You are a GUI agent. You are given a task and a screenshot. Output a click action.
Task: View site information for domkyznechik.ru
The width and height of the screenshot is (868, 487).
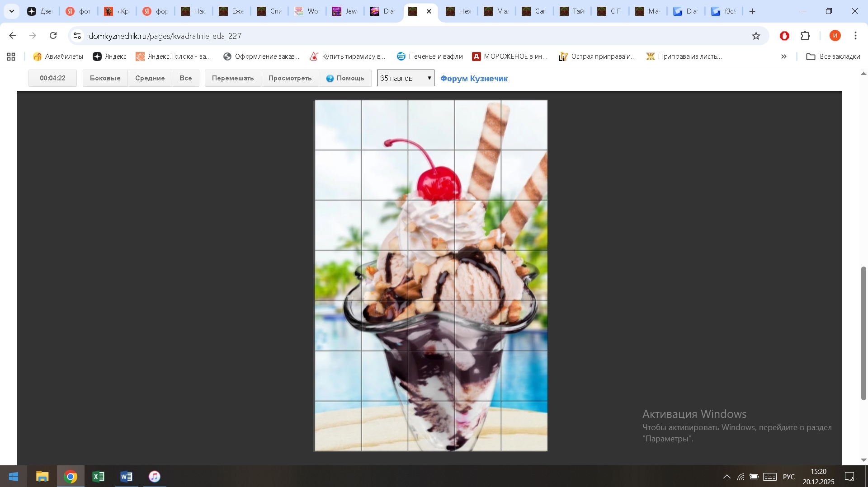tap(77, 36)
